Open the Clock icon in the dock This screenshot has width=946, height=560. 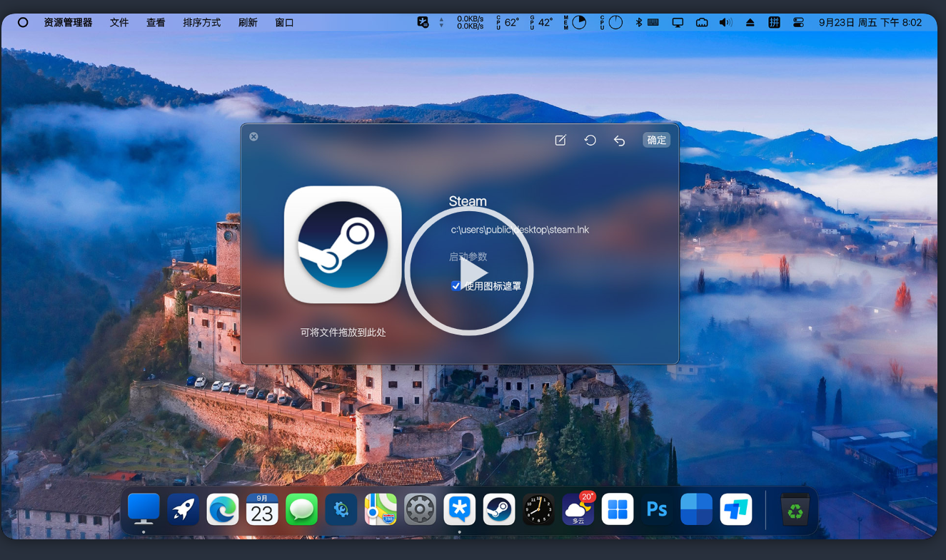point(538,510)
